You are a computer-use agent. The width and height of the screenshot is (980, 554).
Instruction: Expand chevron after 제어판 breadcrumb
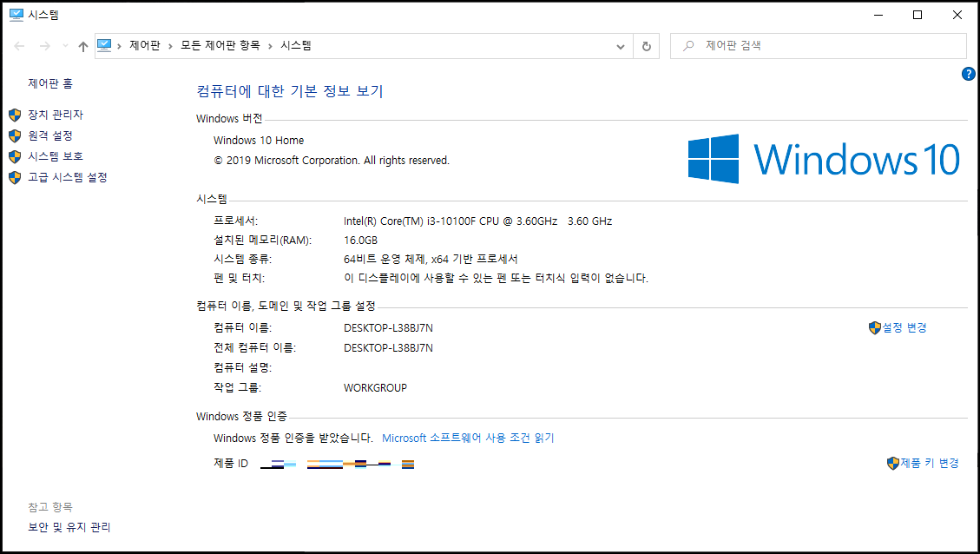pyautogui.click(x=170, y=46)
